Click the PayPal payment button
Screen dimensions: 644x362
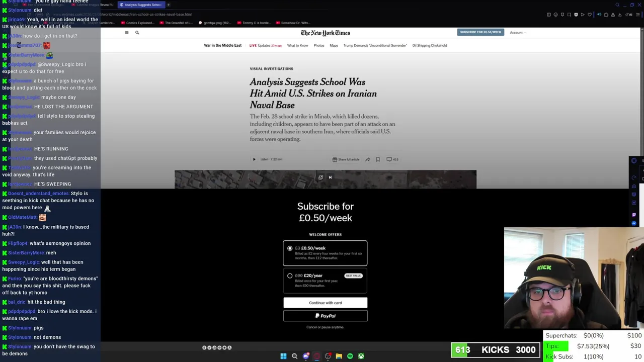click(x=325, y=316)
